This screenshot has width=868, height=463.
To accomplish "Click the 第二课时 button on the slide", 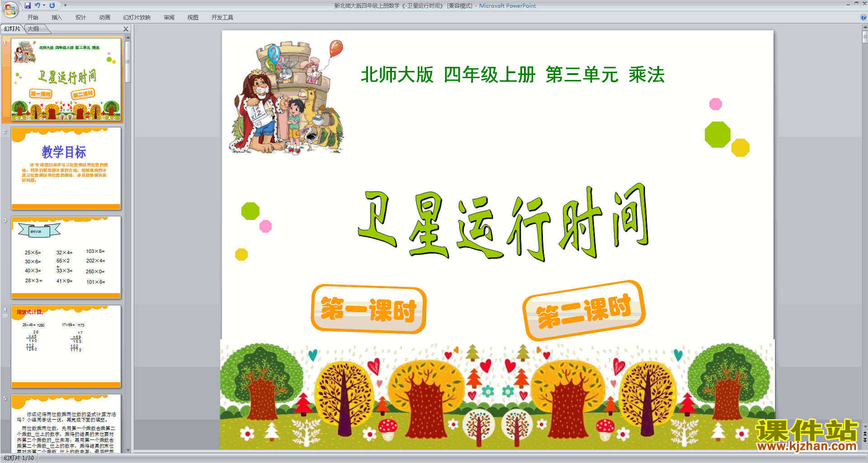I will click(584, 311).
